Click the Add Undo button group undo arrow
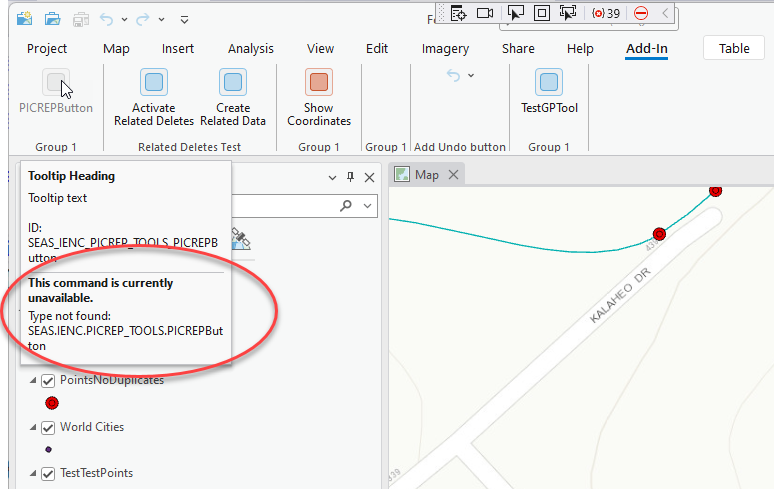This screenshot has width=774, height=489. pos(454,75)
